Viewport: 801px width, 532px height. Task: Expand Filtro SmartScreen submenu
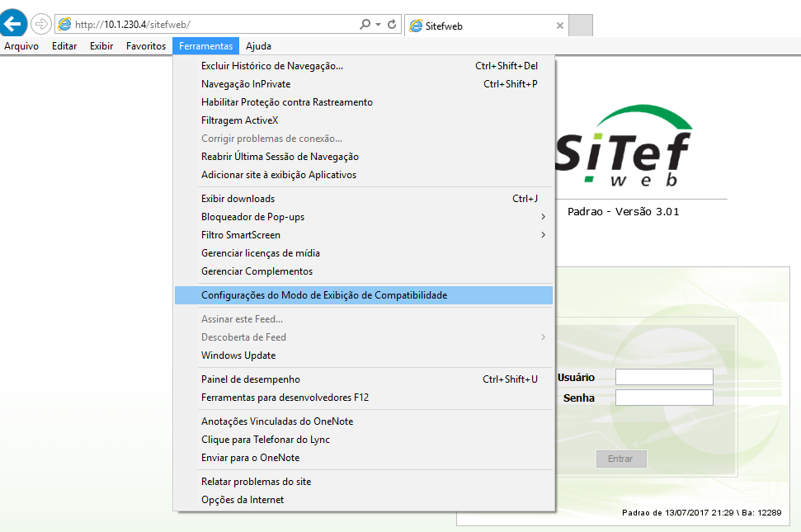tap(364, 235)
